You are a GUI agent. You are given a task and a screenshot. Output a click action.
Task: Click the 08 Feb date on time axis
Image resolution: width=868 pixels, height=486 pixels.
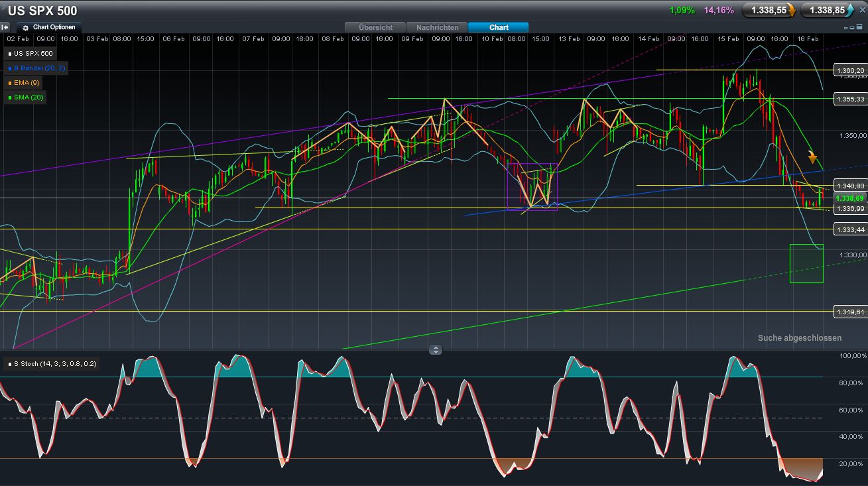[x=333, y=39]
